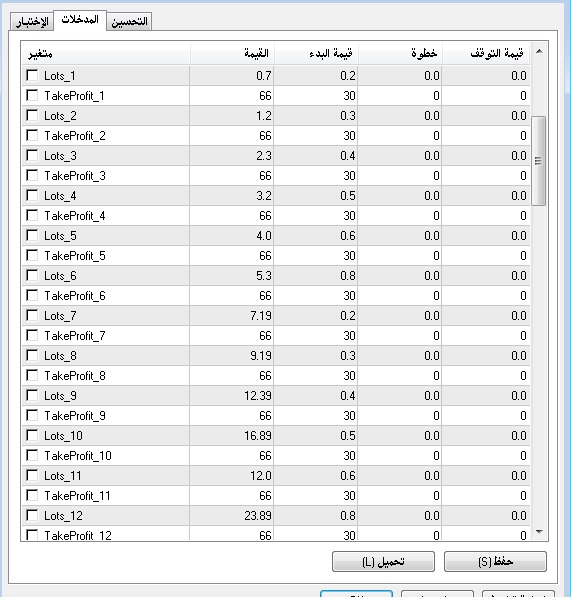
Task: Check the Lots_12 checkbox
Action: click(x=32, y=515)
